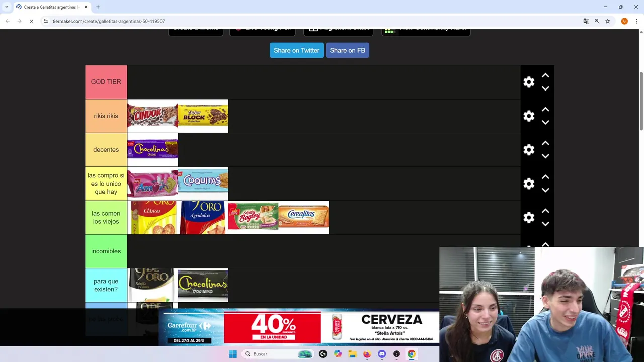Switch to OBS Studio in taskbar
The width and height of the screenshot is (644, 362).
coord(397,354)
